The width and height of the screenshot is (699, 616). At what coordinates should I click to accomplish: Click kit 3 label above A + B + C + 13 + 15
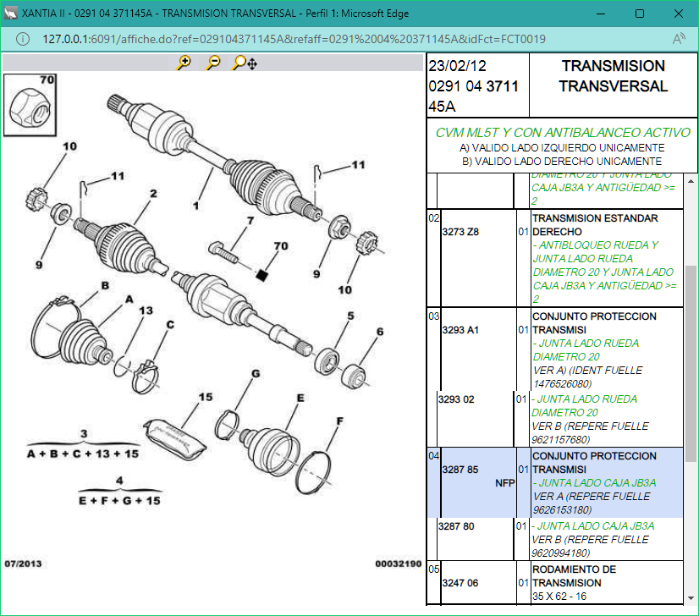[84, 433]
